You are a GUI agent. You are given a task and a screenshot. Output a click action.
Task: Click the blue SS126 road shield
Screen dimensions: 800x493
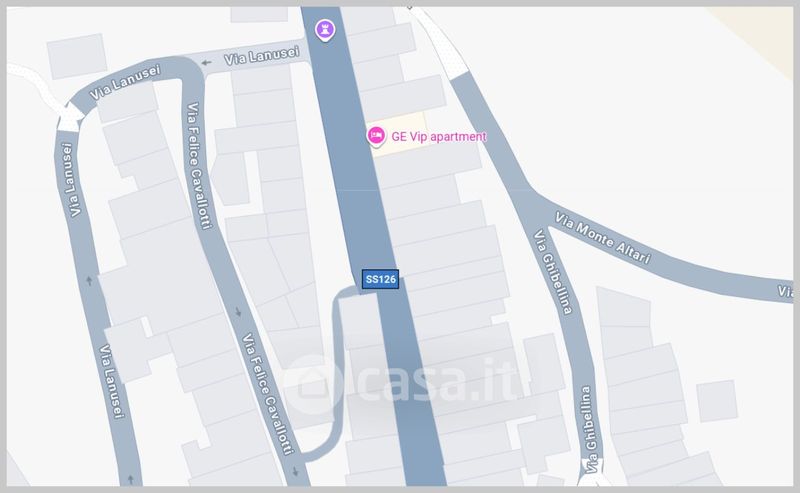click(x=380, y=279)
